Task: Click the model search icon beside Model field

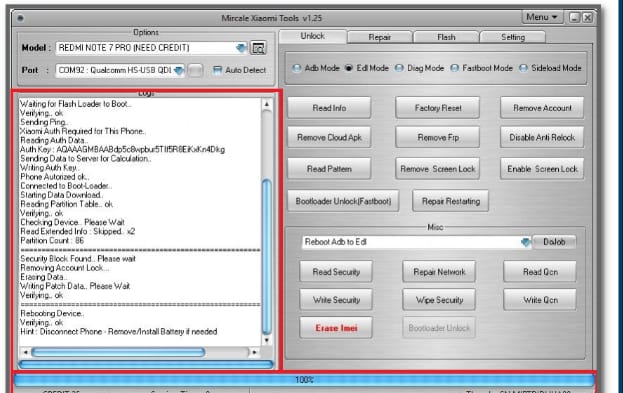Action: (258, 48)
